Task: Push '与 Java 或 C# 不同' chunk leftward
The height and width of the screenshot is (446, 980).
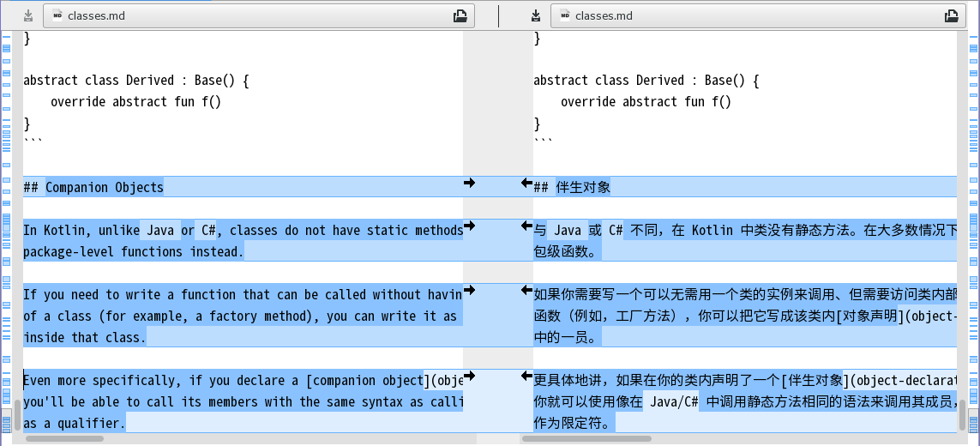Action: [526, 226]
